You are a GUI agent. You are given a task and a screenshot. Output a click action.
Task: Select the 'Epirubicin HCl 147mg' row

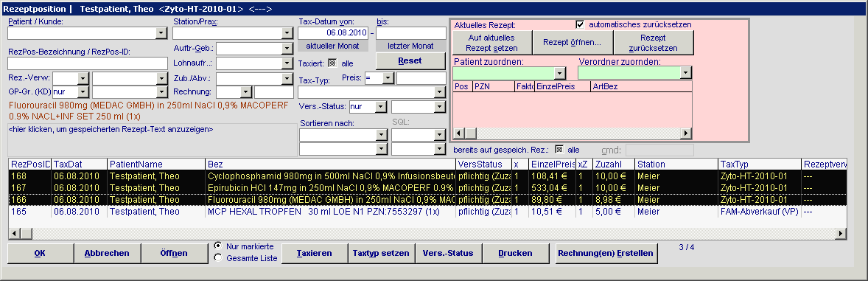point(428,188)
